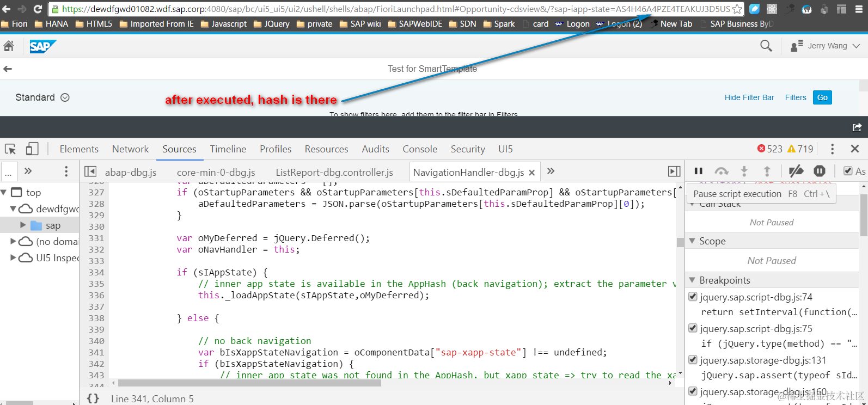Uncheck breakpoint jquery.sap.script-dbg.js:74
868x405 pixels.
[693, 297]
